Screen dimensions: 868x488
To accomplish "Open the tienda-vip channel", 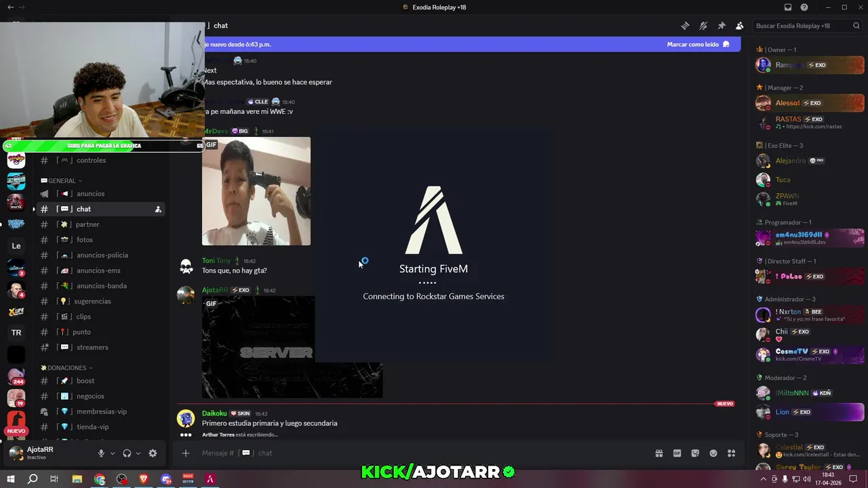I will pyautogui.click(x=100, y=427).
